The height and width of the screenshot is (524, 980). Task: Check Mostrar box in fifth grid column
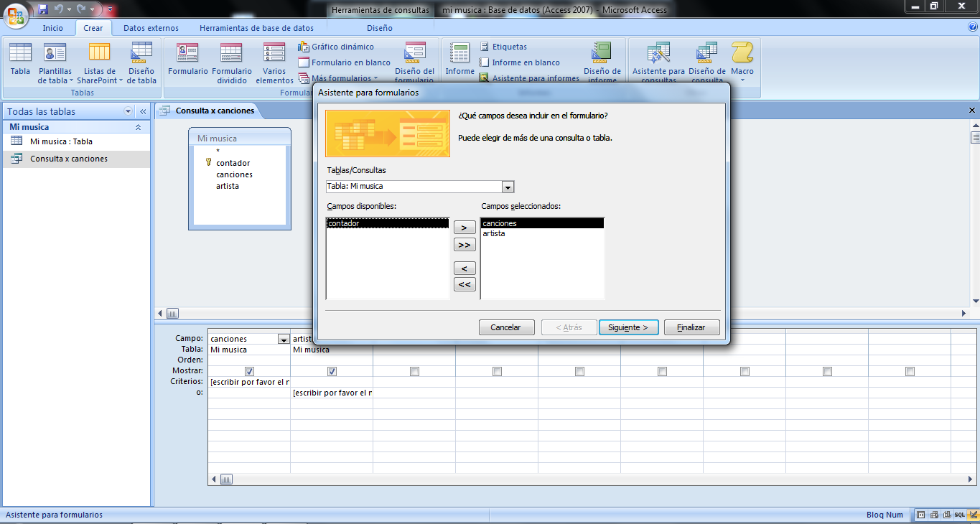579,371
